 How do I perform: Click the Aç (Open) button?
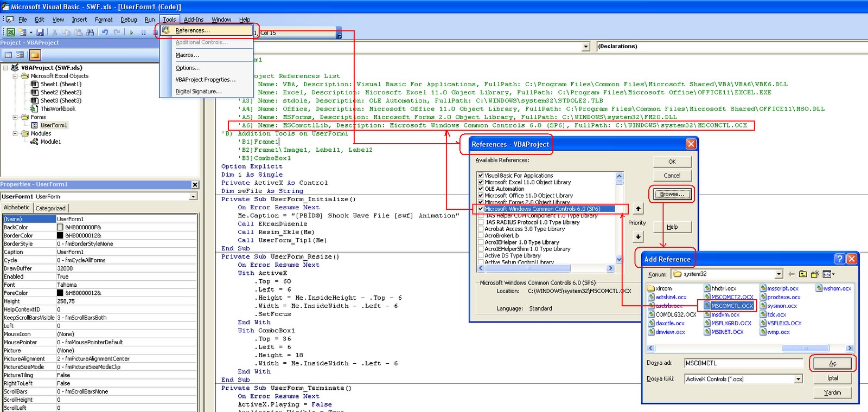[832, 364]
